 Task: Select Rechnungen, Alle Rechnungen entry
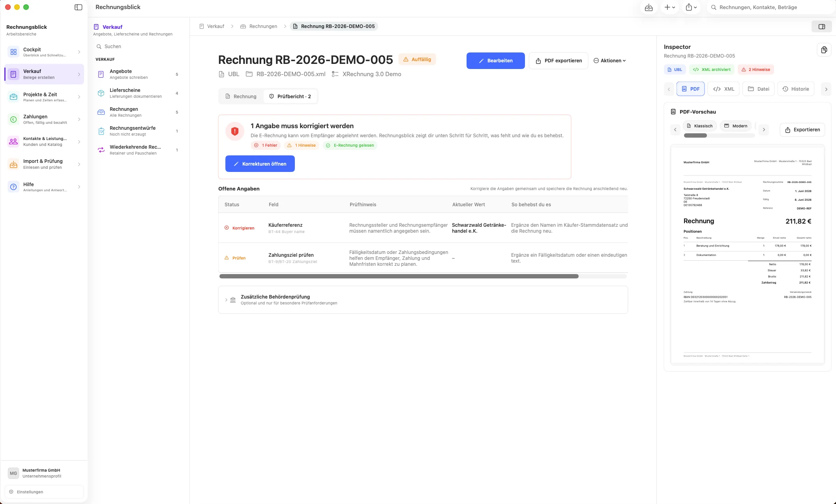coord(138,112)
